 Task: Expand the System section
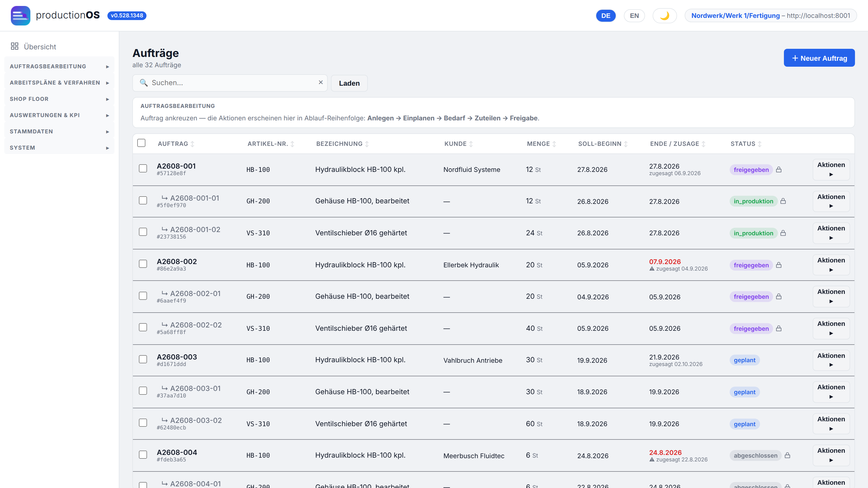tap(59, 148)
